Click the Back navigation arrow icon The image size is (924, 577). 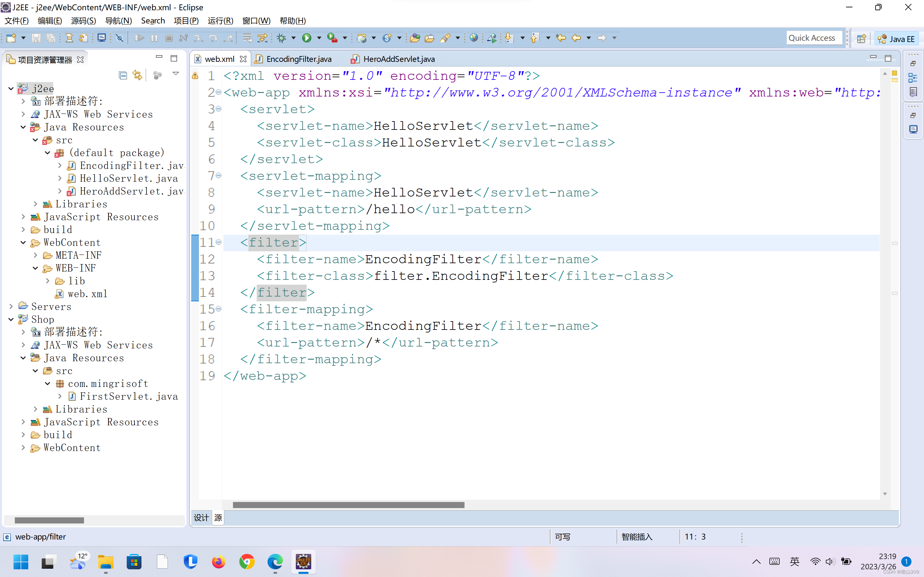pos(576,38)
